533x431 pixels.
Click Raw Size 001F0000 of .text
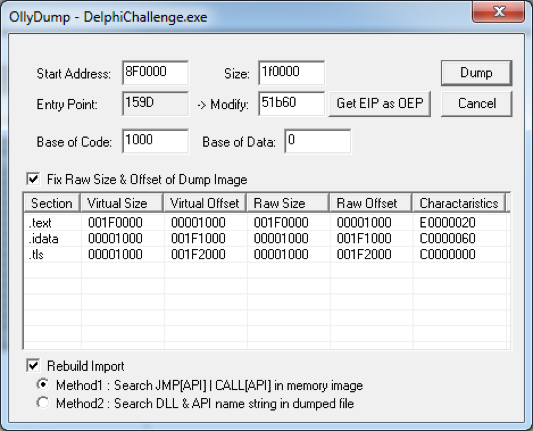(x=281, y=223)
